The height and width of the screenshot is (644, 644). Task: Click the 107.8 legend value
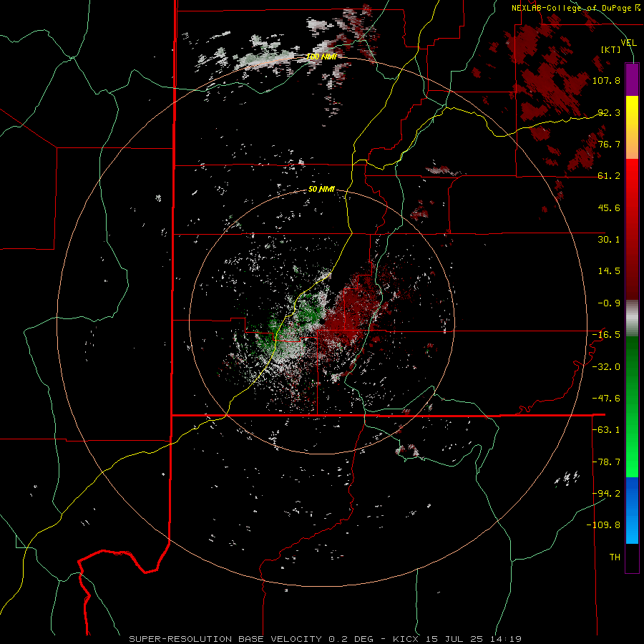click(606, 80)
